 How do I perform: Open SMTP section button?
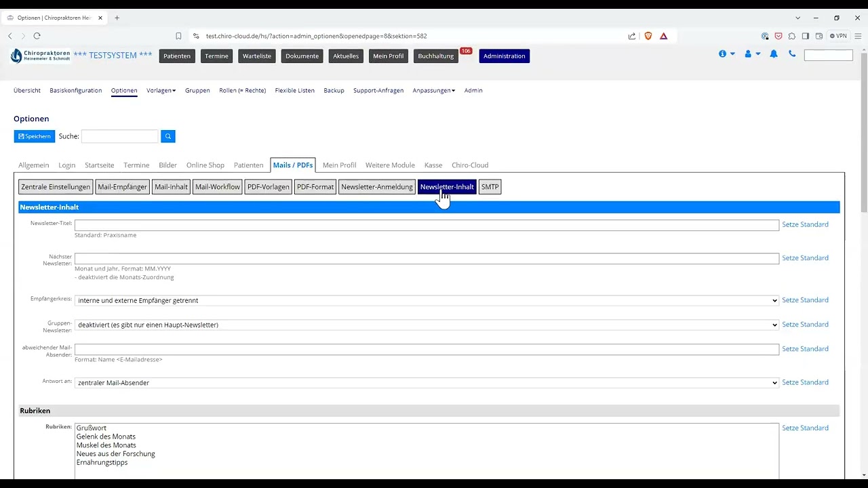[x=490, y=187]
